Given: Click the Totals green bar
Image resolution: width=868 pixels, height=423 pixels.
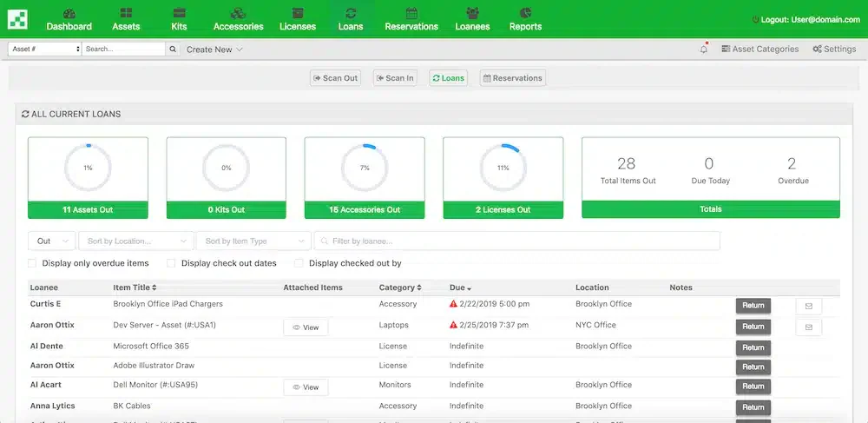Looking at the screenshot, I should click(x=711, y=209).
